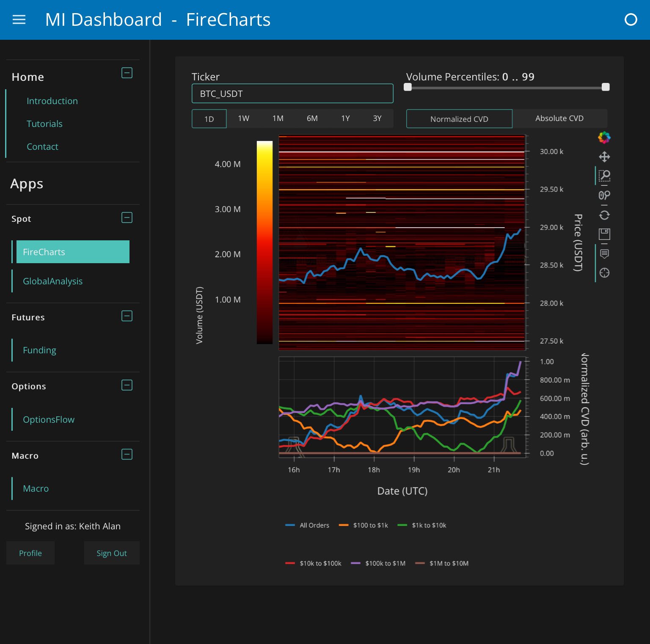Viewport: 650px width, 644px height.
Task: Collapse the Home section
Action: tap(127, 73)
